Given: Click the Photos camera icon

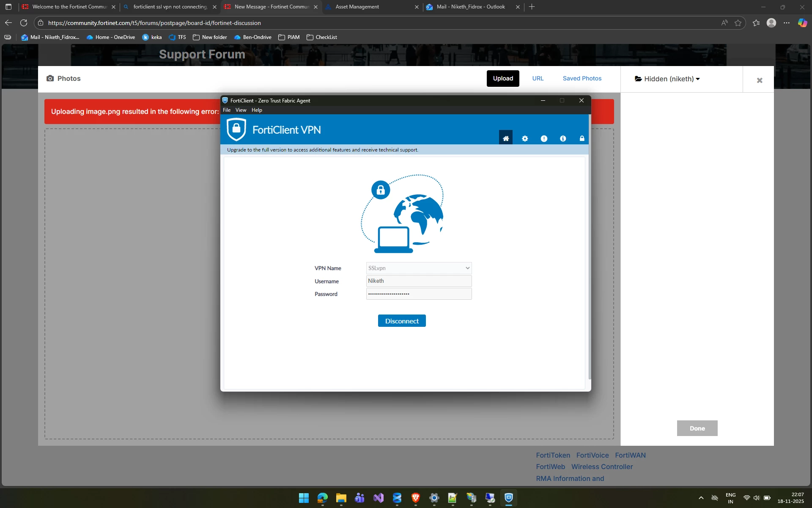Looking at the screenshot, I should click(x=50, y=78).
